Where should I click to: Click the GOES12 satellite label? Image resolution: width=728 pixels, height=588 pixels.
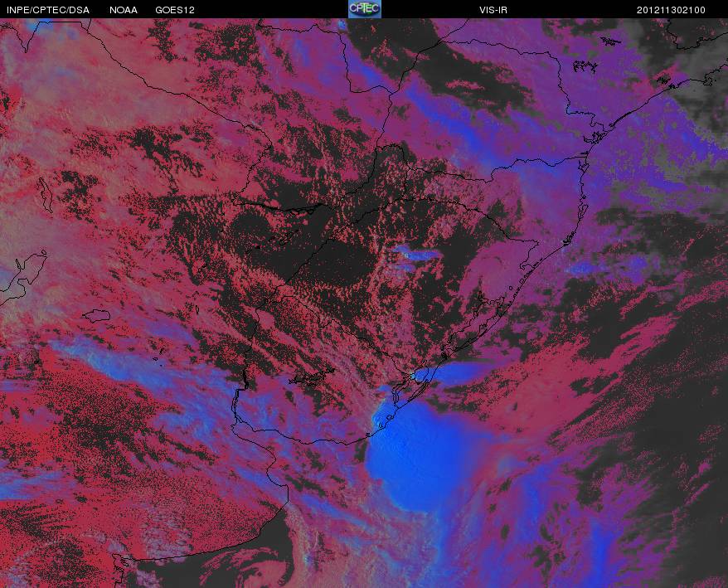[175, 10]
